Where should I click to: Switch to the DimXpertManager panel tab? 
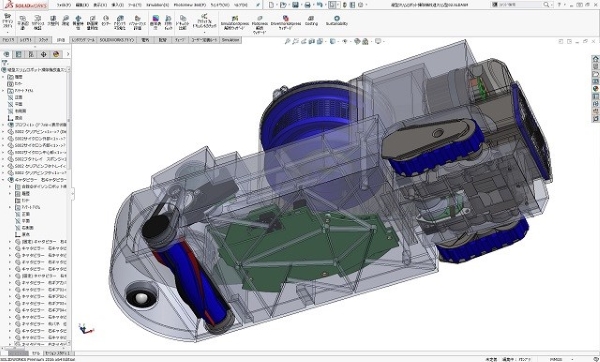[x=43, y=54]
